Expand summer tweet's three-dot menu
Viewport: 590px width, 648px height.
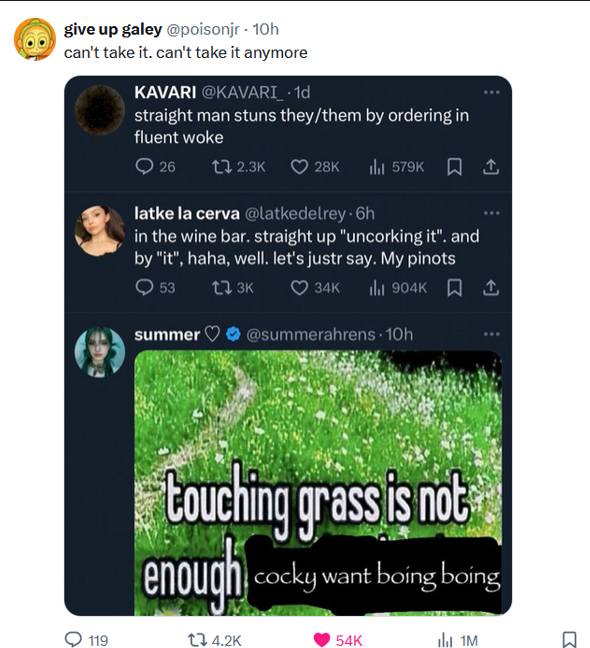[492, 334]
